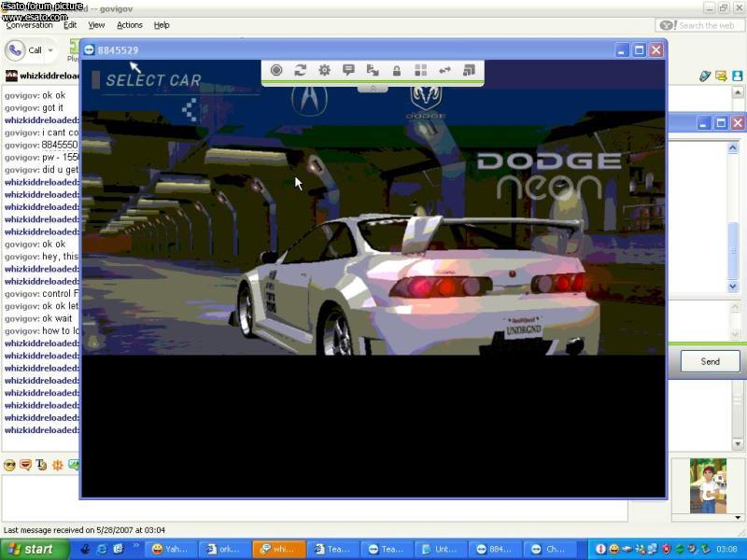Click the pencil icon at top right of messenger

pyautogui.click(x=705, y=76)
